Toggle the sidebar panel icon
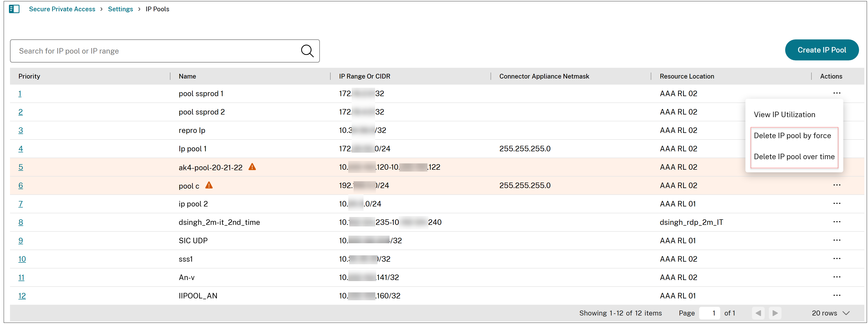 tap(14, 9)
